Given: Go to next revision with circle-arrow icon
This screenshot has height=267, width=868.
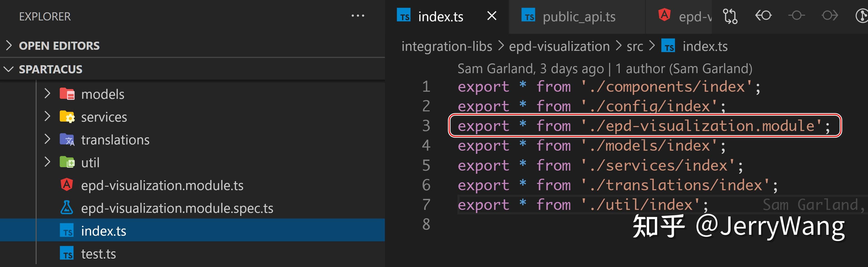Looking at the screenshot, I should point(830,15).
